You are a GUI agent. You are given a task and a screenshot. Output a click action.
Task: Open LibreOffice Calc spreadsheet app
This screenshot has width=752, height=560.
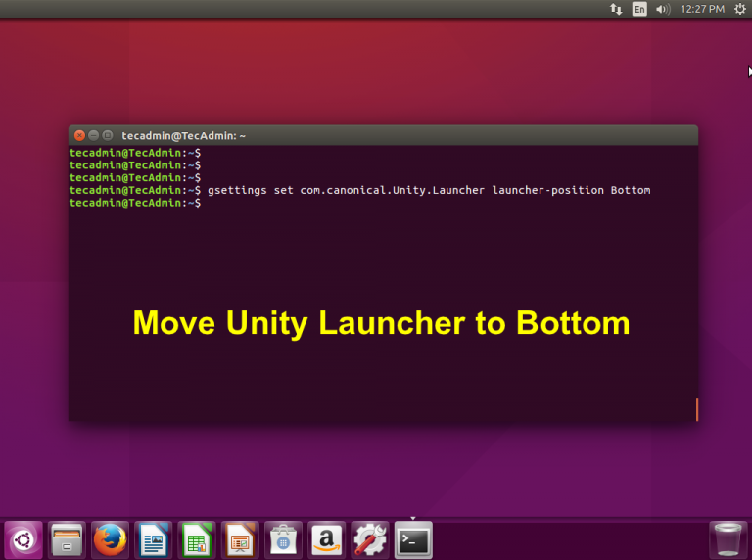[x=197, y=539]
